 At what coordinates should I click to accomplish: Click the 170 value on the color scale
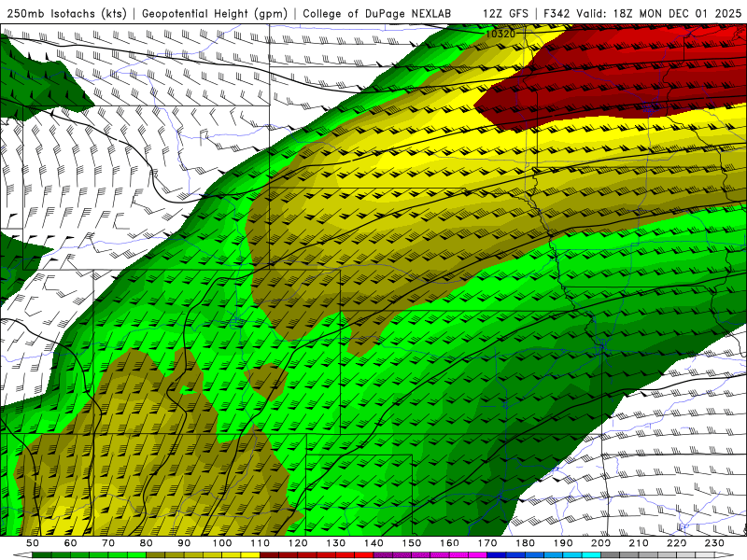tap(487, 543)
